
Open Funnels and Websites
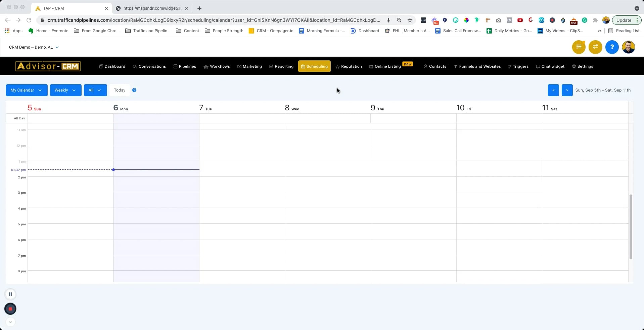coord(477,66)
